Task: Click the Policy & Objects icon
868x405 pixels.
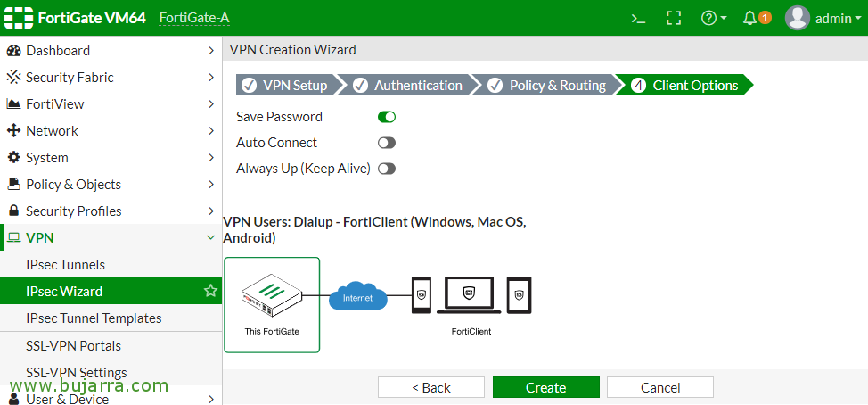Action: [x=14, y=185]
